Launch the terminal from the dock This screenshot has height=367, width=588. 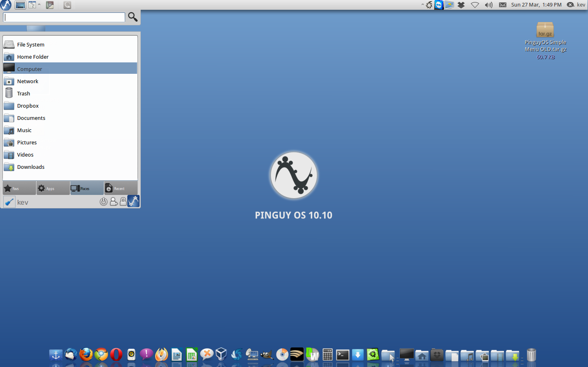[x=343, y=355]
